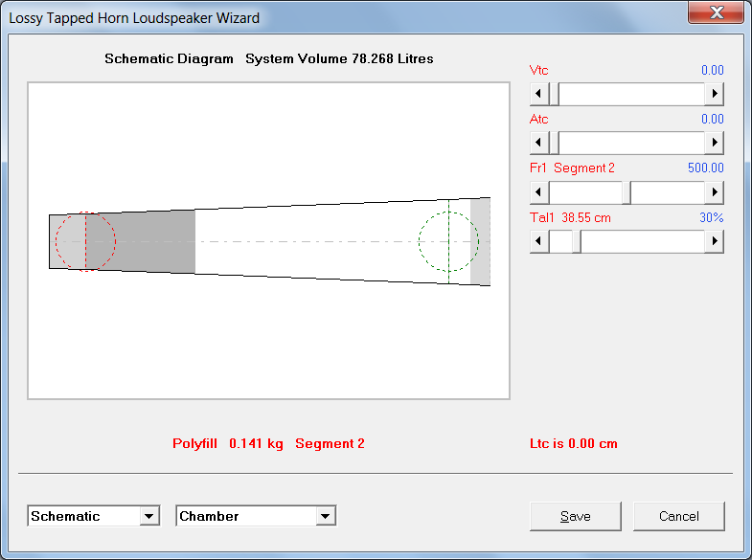Image resolution: width=752 pixels, height=560 pixels.
Task: Click the Atc slider thumb
Action: (554, 143)
